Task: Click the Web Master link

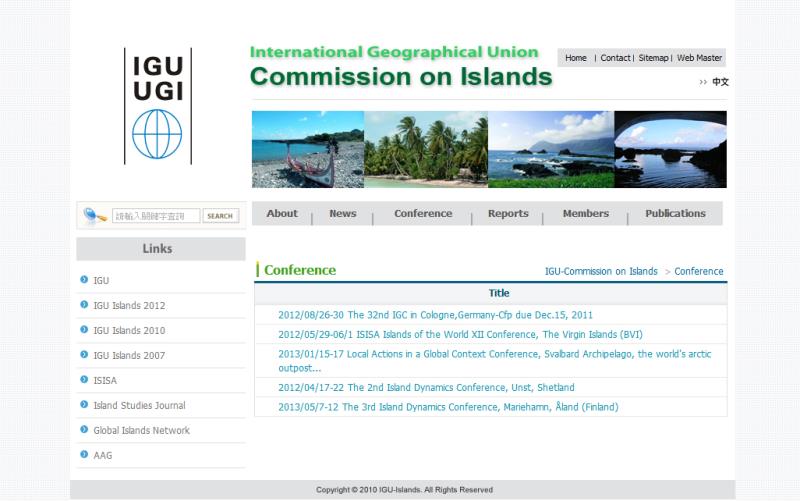Action: click(699, 58)
